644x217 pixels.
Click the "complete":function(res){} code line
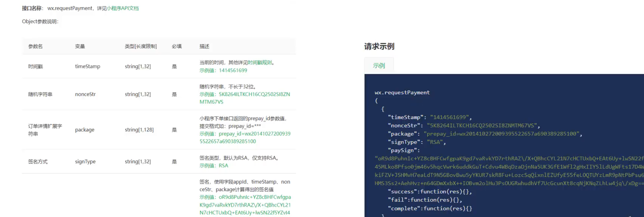pyautogui.click(x=430, y=208)
